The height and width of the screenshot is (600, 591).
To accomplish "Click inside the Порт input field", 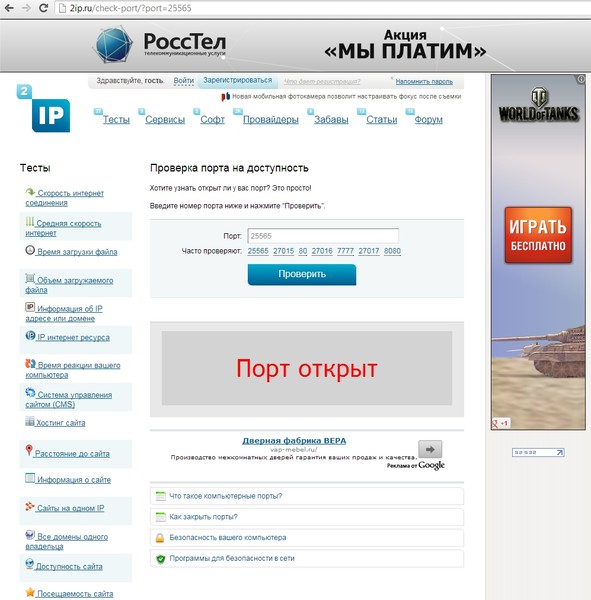I will (323, 236).
